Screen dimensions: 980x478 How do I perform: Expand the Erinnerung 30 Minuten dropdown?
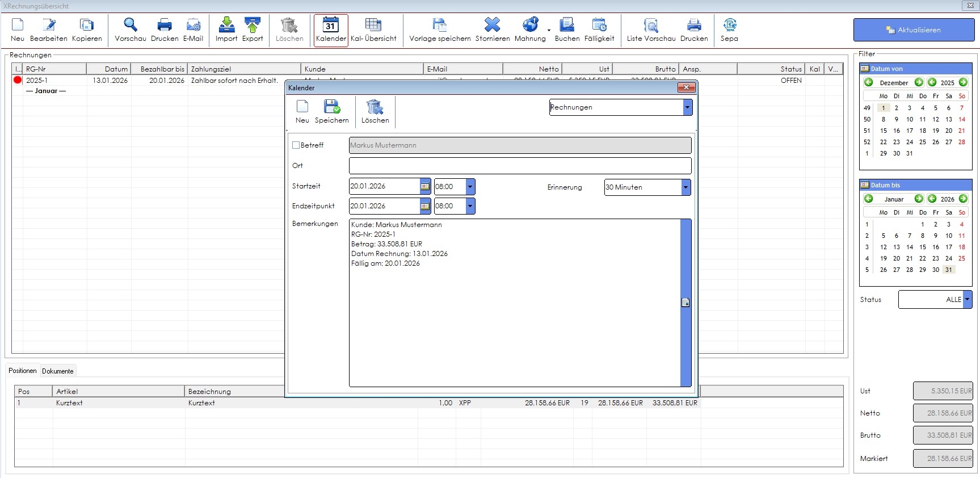685,187
